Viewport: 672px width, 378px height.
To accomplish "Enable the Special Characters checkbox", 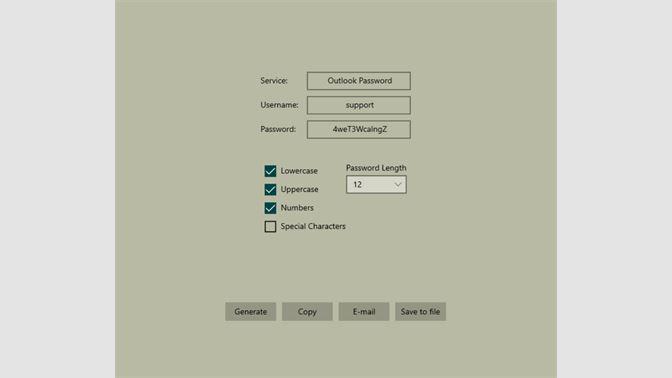I will coord(270,226).
